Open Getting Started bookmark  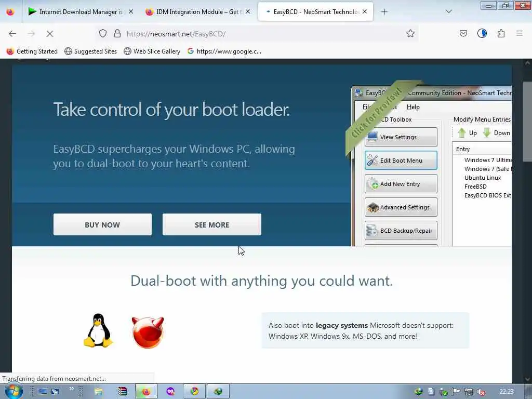click(x=32, y=51)
